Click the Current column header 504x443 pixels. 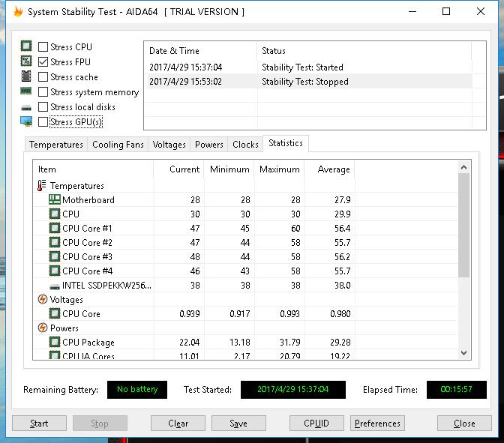[x=179, y=169]
